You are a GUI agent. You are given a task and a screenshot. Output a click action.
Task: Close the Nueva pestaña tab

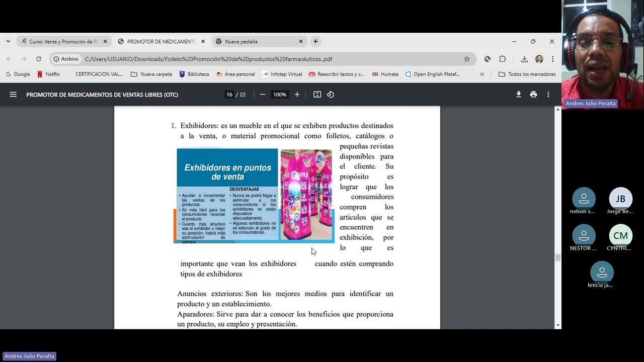(301, 41)
